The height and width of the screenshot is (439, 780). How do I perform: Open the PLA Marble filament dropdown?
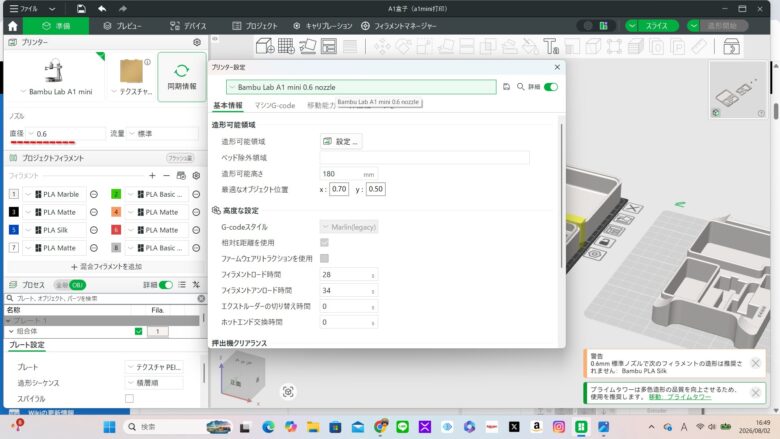[54, 194]
